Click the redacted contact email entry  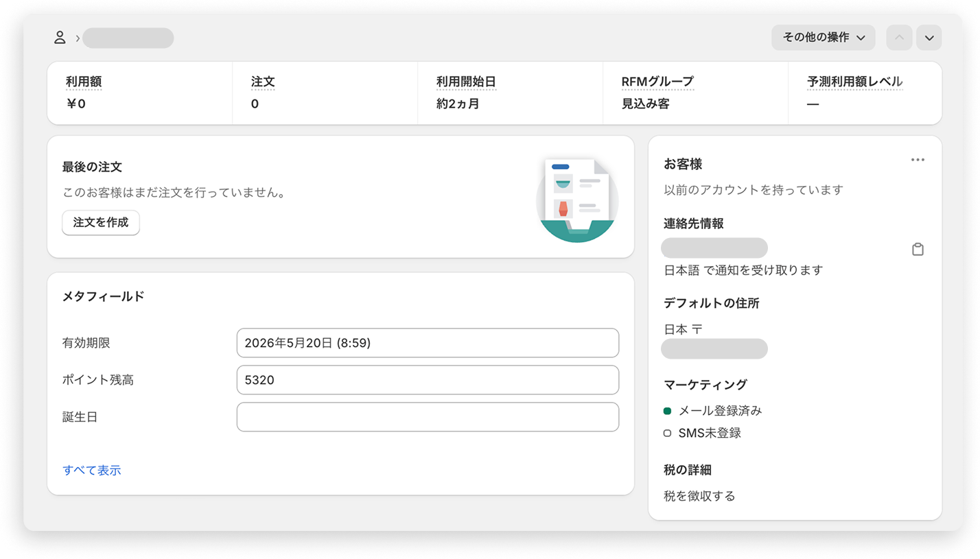click(x=714, y=248)
